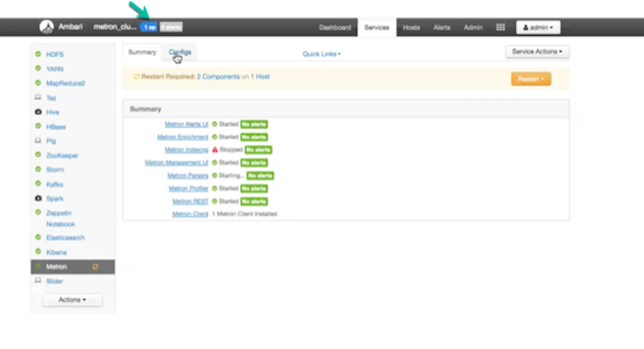Open Metron Management UI link

[176, 163]
